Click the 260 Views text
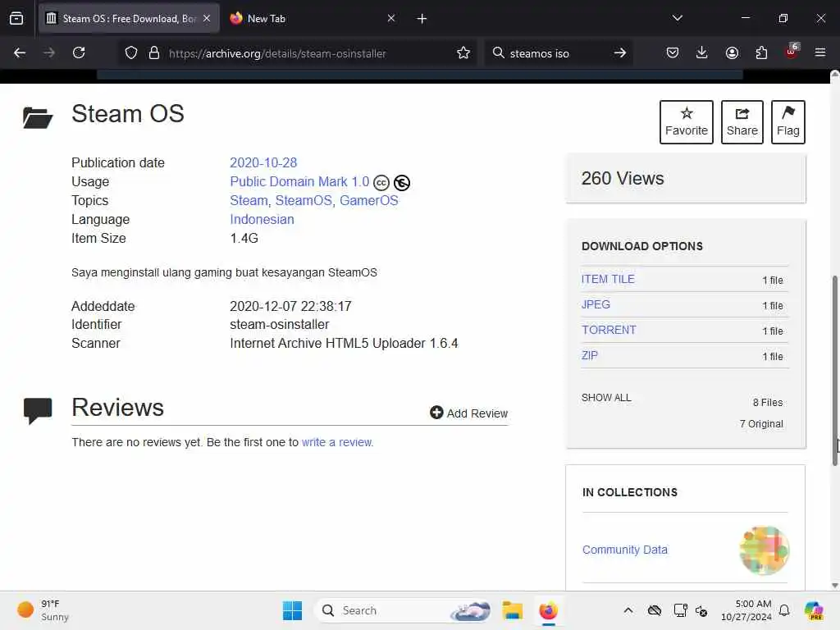 (x=623, y=178)
